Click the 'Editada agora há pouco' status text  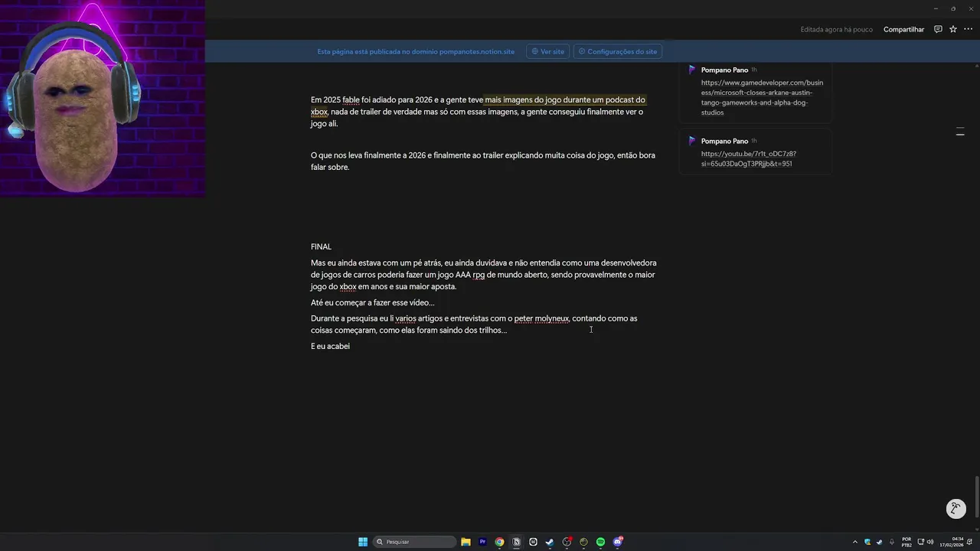836,29
